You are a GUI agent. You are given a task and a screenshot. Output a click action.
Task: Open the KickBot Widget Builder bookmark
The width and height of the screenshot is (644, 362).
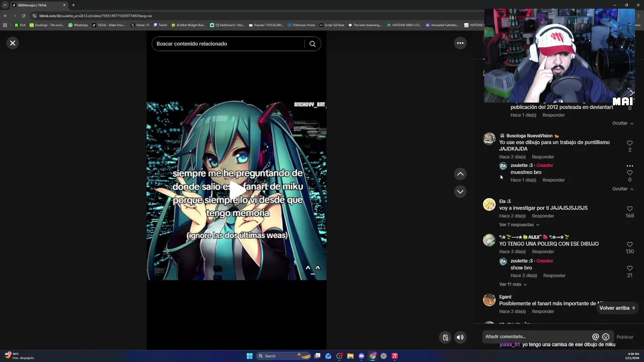pos(188,25)
